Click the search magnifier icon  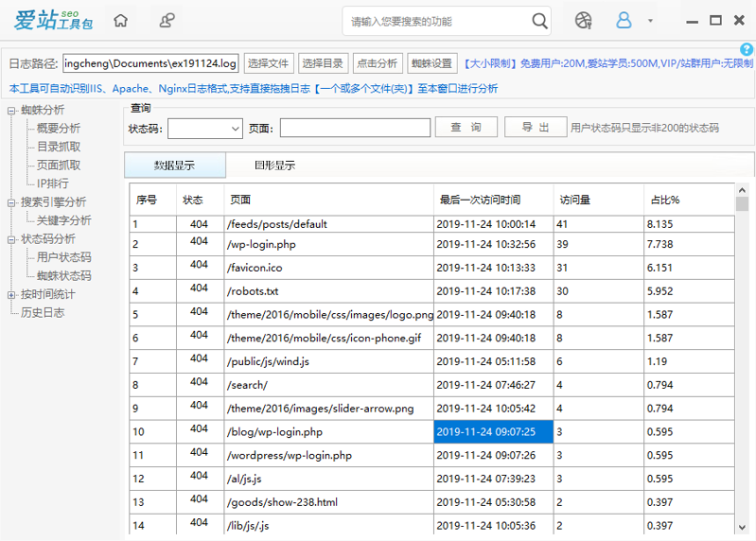click(539, 21)
